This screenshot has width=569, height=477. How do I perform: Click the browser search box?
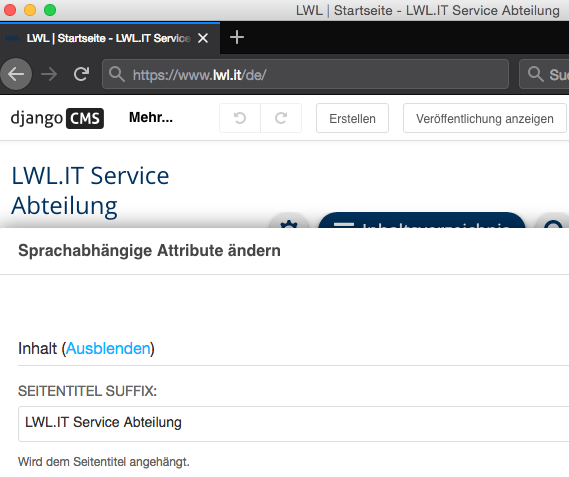[x=544, y=74]
